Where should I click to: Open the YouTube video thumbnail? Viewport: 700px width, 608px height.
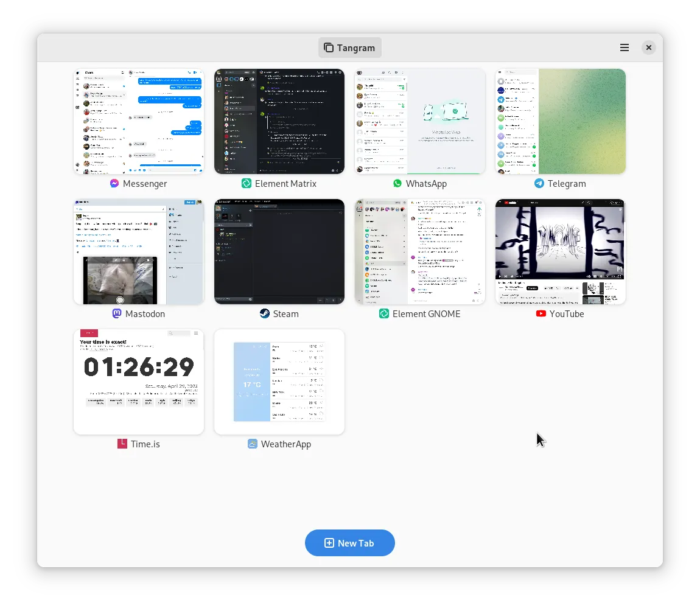[560, 251]
